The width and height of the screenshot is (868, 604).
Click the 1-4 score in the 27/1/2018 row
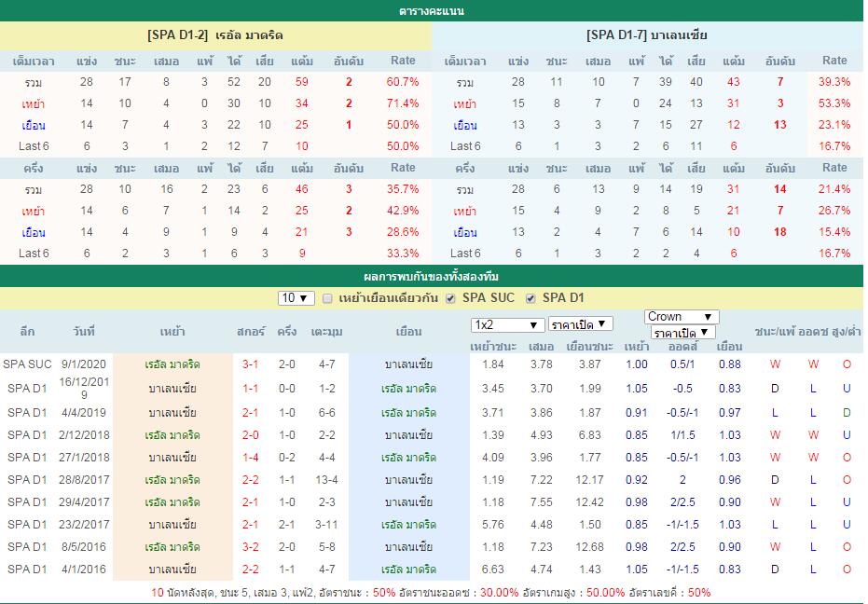pyautogui.click(x=250, y=458)
